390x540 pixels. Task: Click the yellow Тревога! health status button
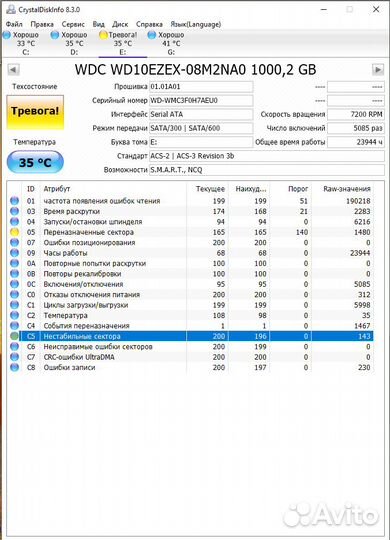tap(35, 112)
